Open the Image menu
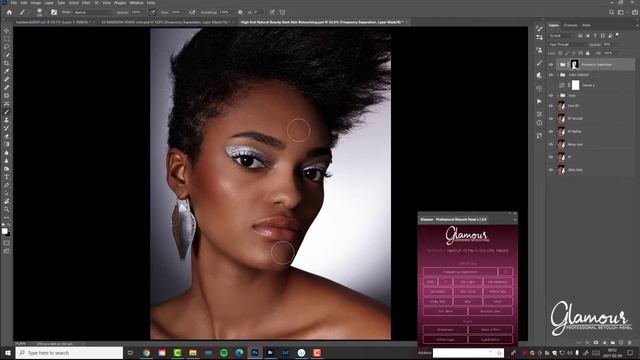 tap(36, 2)
